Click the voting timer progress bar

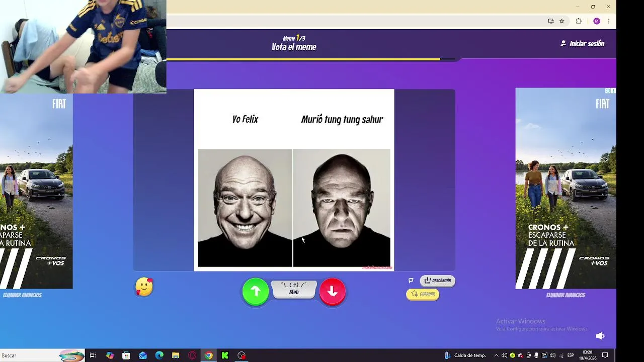pyautogui.click(x=311, y=59)
